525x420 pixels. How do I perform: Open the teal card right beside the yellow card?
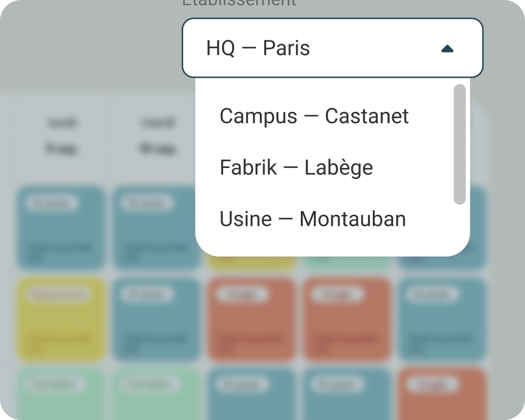pyautogui.click(x=157, y=319)
